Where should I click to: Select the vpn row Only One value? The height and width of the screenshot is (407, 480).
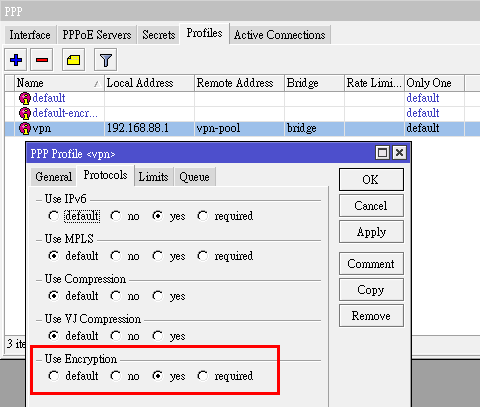[x=423, y=128]
